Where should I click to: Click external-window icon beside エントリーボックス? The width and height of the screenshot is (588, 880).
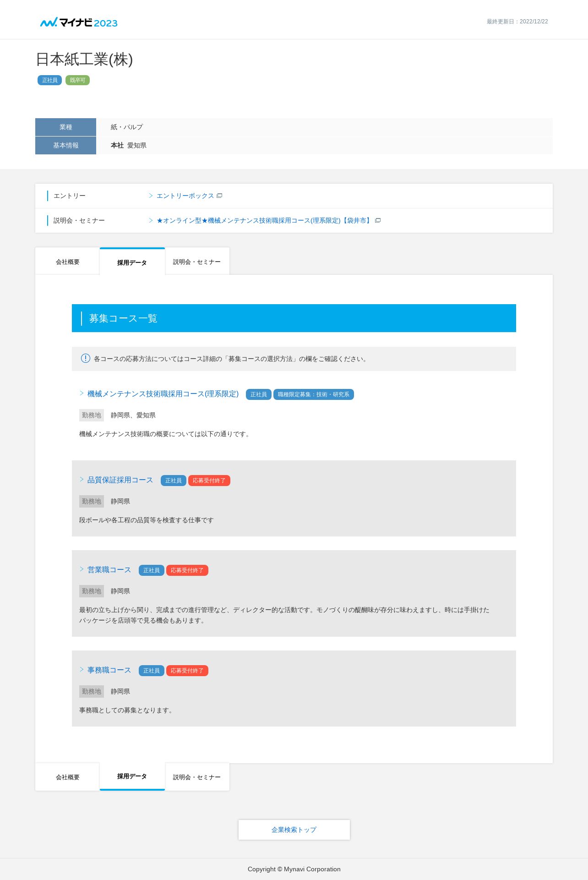coord(219,196)
